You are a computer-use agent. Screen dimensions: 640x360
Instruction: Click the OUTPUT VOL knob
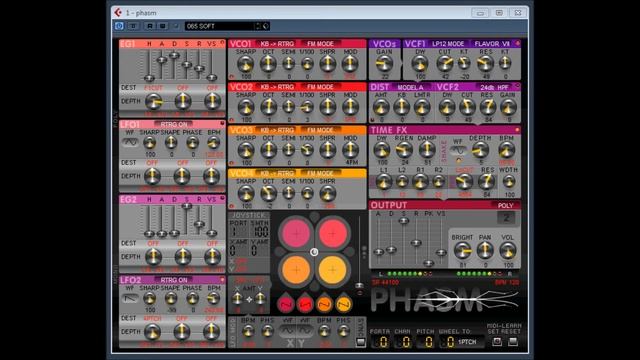(x=508, y=250)
